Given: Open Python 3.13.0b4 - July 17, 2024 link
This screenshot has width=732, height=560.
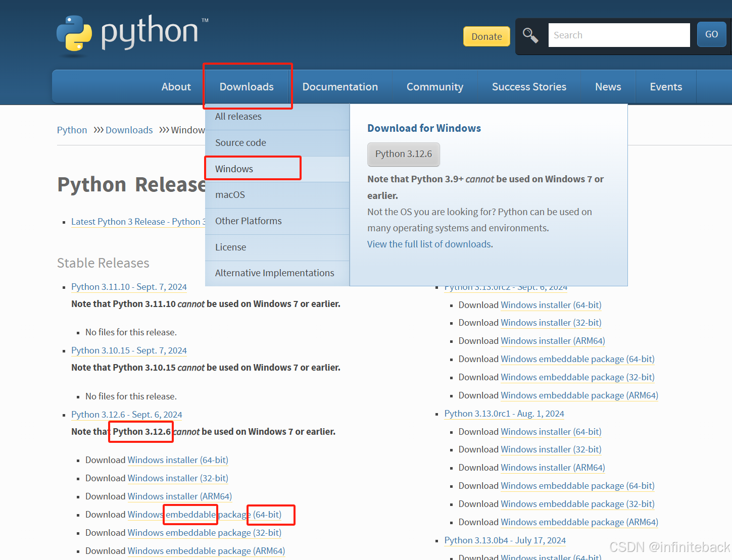Looking at the screenshot, I should coord(505,540).
